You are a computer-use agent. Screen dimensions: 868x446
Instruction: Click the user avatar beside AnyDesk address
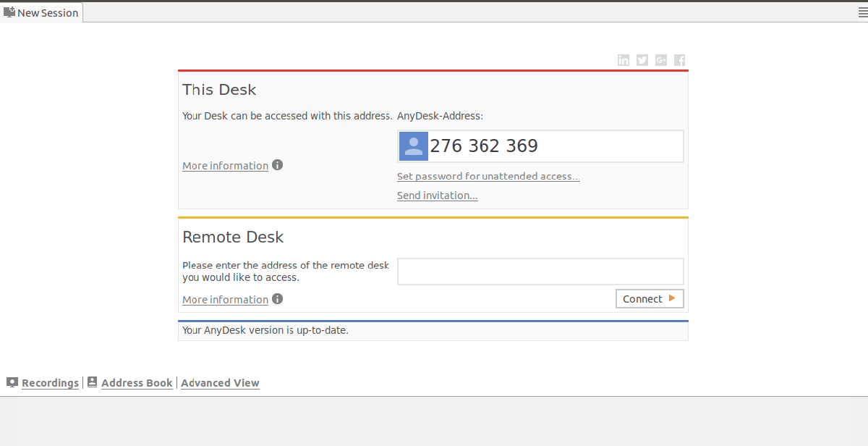pyautogui.click(x=414, y=146)
